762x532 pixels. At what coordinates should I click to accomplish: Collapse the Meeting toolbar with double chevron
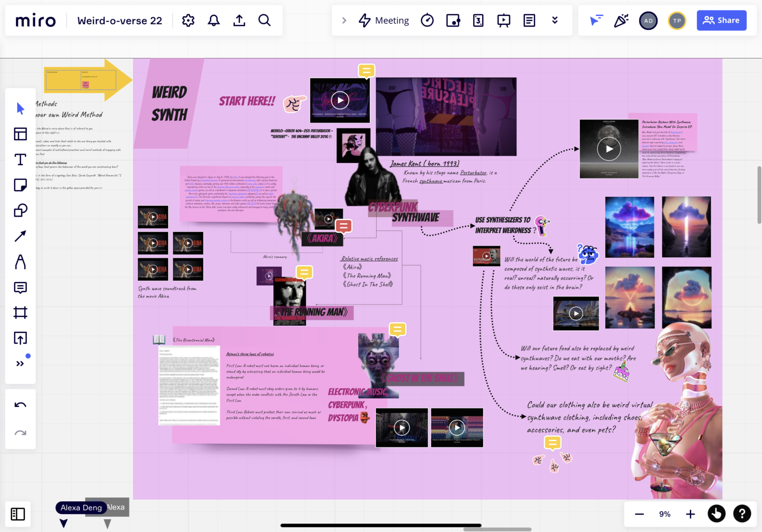pos(555,20)
